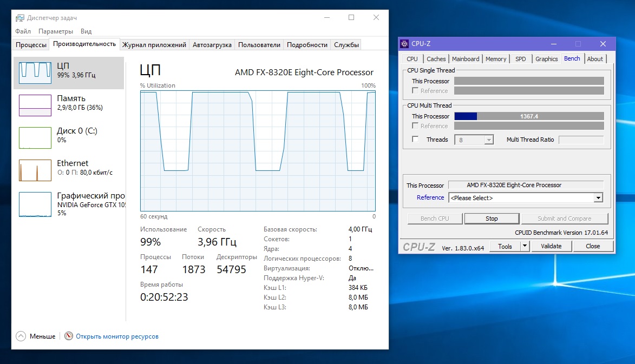Click the base speed value 4,00 ГГц
Viewport: 635px width, 364px height.
tap(360, 229)
